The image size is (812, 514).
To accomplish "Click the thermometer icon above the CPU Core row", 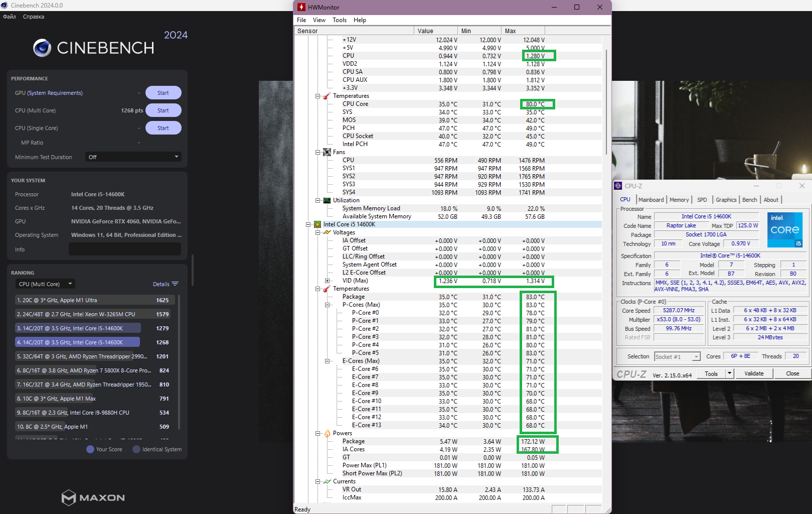I will click(327, 96).
